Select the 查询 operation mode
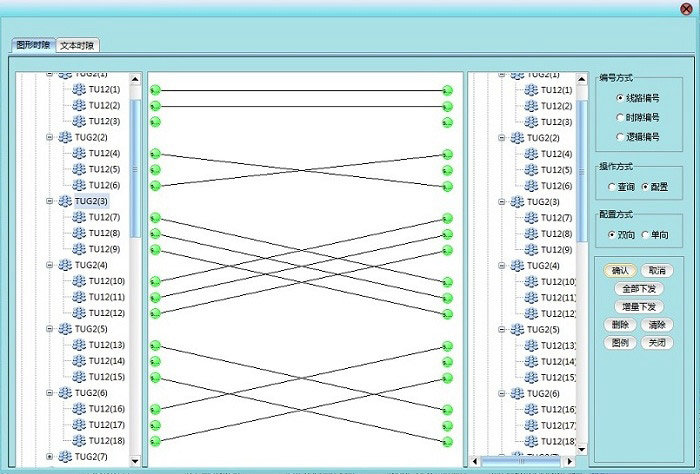 click(x=612, y=187)
